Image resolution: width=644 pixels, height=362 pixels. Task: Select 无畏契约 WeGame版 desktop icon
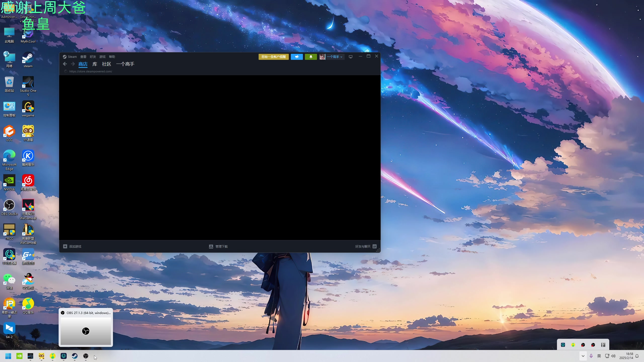[x=28, y=210]
